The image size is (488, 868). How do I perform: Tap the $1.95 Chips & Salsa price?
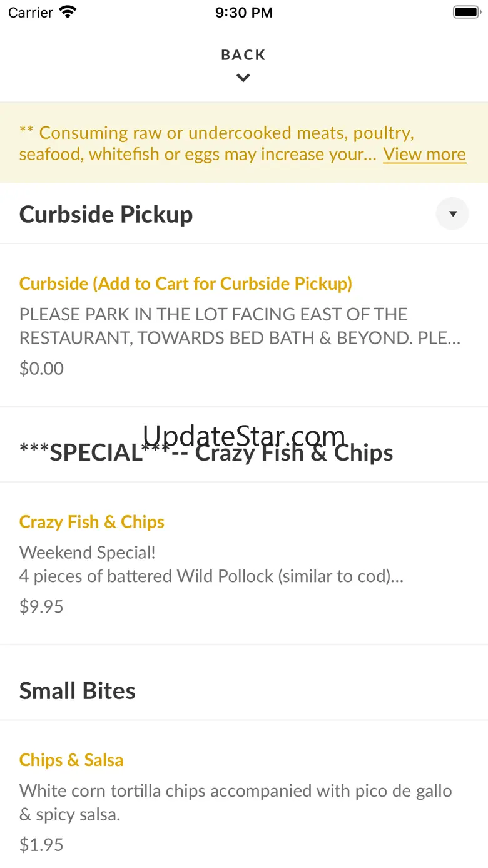pyautogui.click(x=41, y=845)
